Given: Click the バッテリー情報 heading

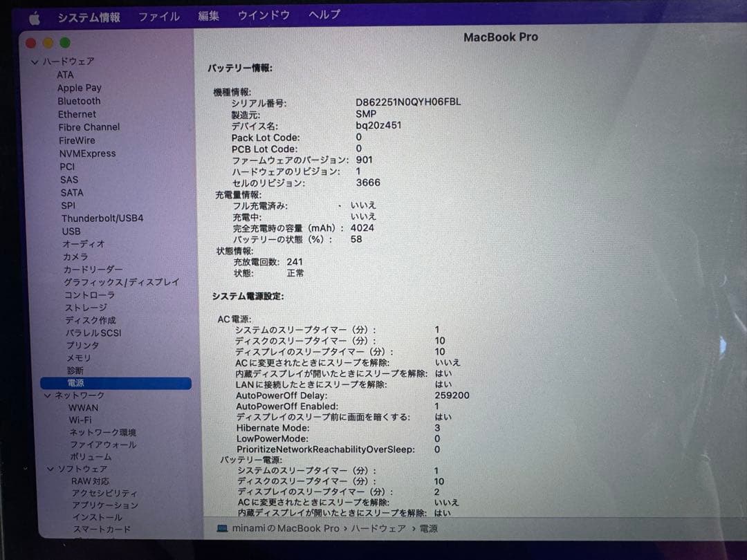Looking at the screenshot, I should point(239,68).
